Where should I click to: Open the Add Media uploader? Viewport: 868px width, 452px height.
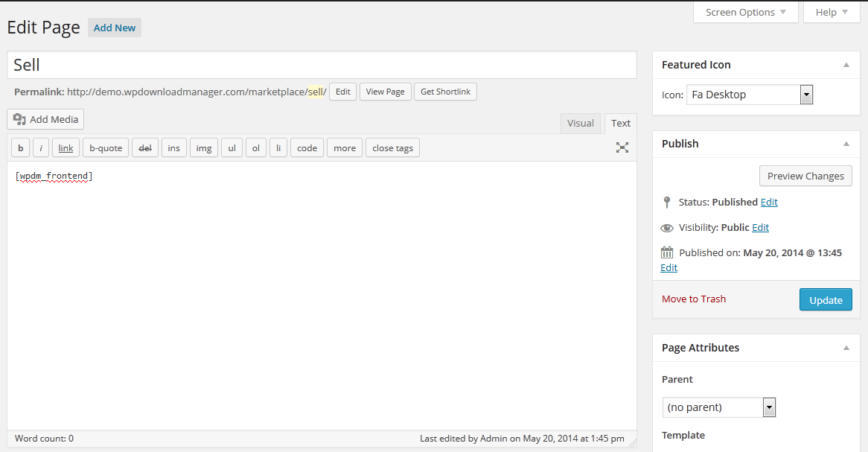(45, 119)
